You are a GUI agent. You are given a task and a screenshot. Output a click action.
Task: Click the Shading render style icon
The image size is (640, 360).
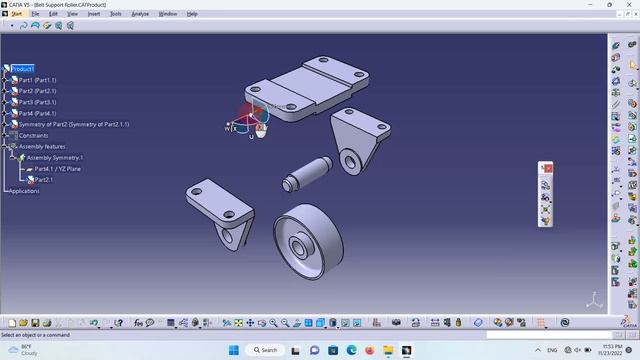click(333, 323)
